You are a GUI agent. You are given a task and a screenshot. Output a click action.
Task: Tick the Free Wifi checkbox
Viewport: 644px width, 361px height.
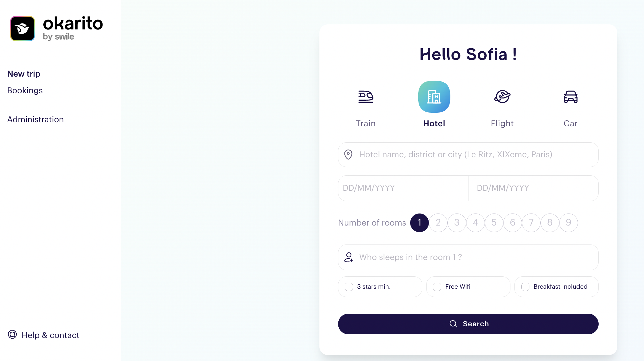point(437,287)
